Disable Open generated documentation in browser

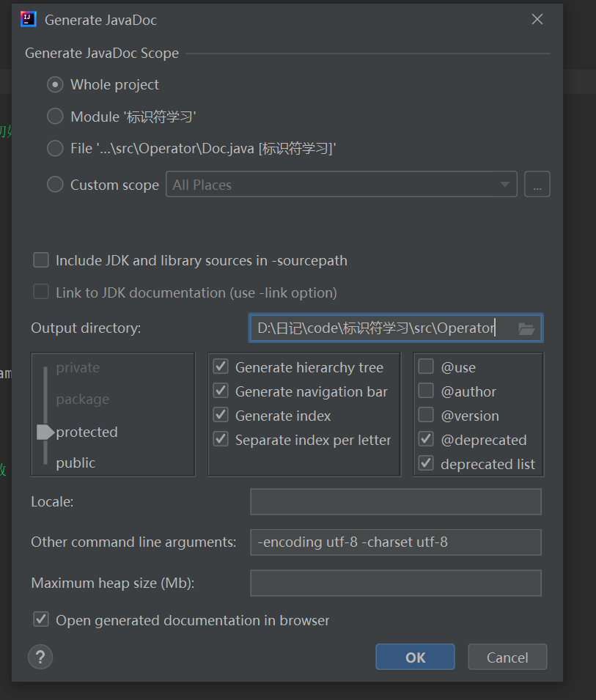(x=42, y=620)
